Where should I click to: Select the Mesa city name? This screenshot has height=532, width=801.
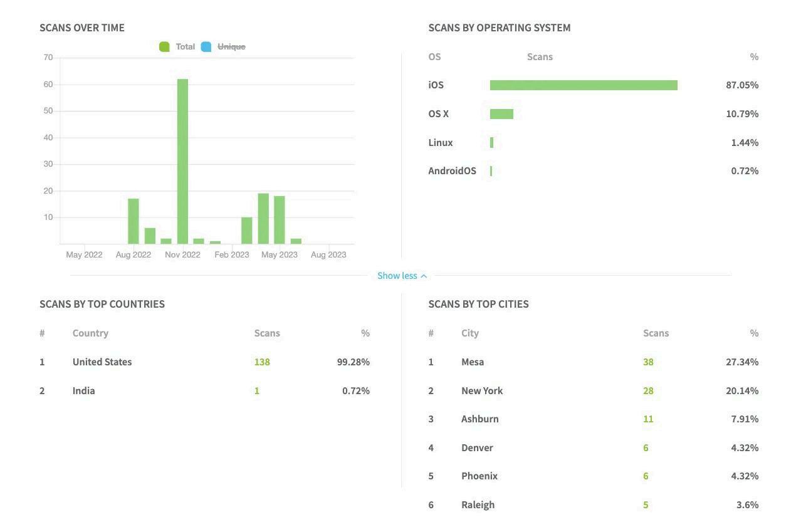point(473,362)
